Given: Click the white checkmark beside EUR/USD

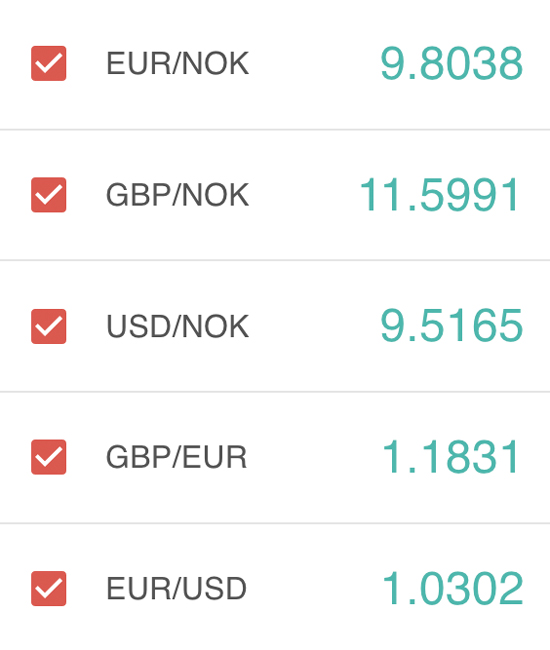Looking at the screenshot, I should pyautogui.click(x=49, y=589).
